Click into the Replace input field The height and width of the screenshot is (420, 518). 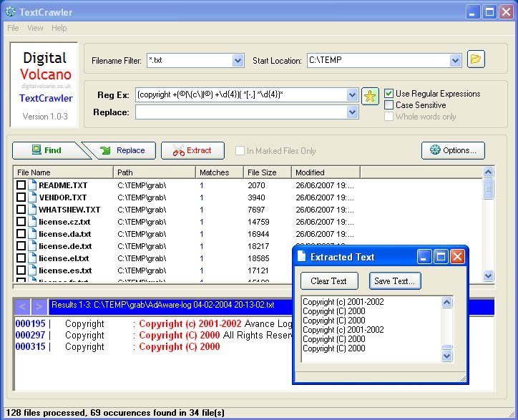coord(241,112)
